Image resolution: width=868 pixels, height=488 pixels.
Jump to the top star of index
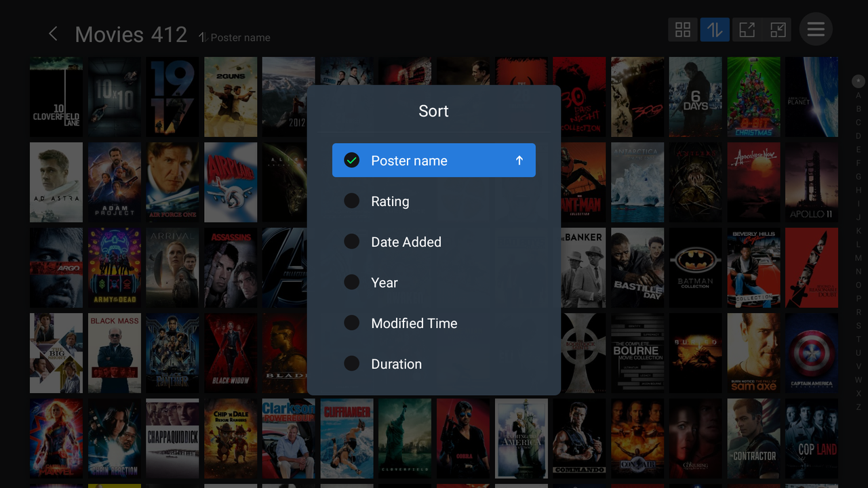pos(859,81)
